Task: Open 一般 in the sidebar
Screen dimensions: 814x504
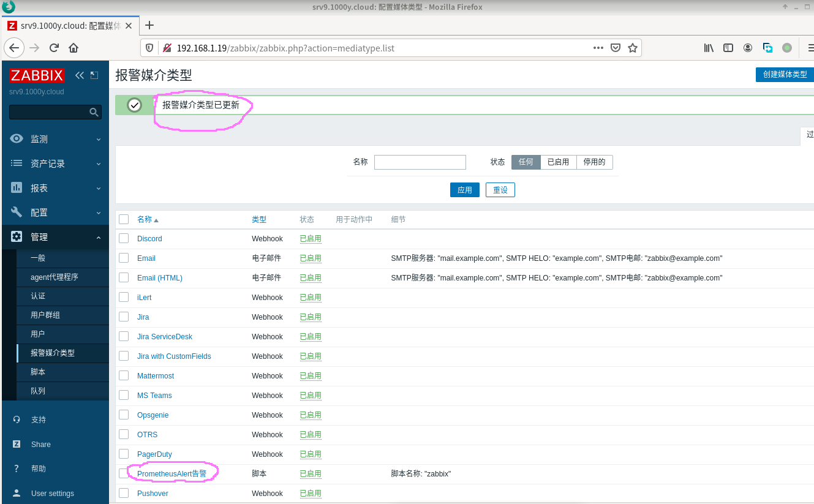Action: tap(63, 258)
